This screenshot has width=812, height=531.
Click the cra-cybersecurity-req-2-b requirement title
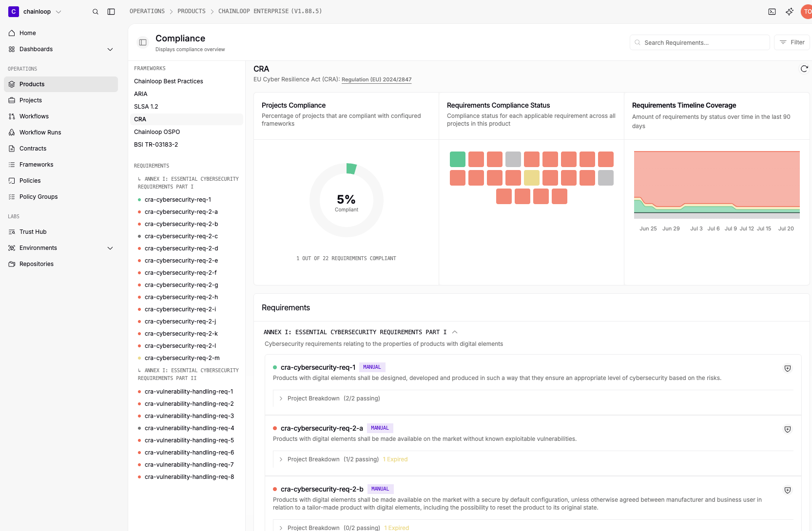(322, 489)
